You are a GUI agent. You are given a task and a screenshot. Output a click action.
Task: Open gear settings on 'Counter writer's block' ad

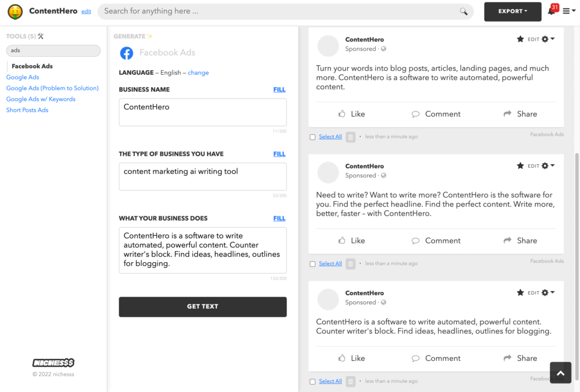(548, 292)
